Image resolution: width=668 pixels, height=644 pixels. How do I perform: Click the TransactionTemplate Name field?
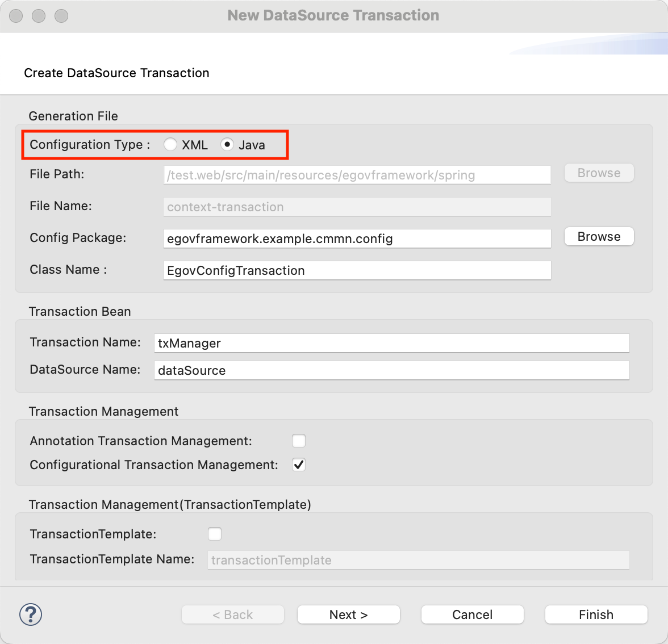pos(418,560)
